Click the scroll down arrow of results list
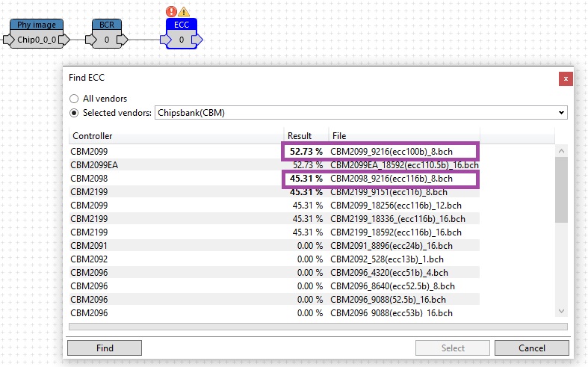The image size is (588, 367). (561, 311)
